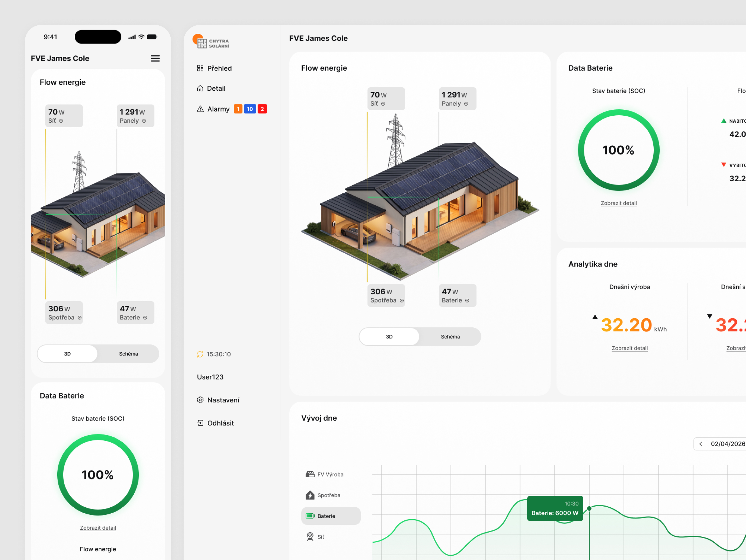This screenshot has height=560, width=746.
Task: Click the FV Výroba solar panel icon
Action: [310, 474]
